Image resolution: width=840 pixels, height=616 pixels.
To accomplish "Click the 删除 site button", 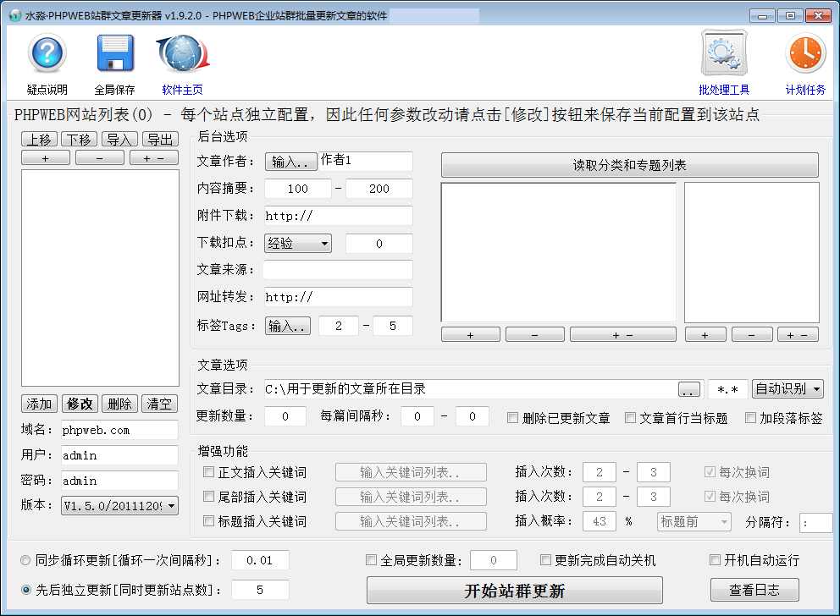I will pyautogui.click(x=119, y=404).
